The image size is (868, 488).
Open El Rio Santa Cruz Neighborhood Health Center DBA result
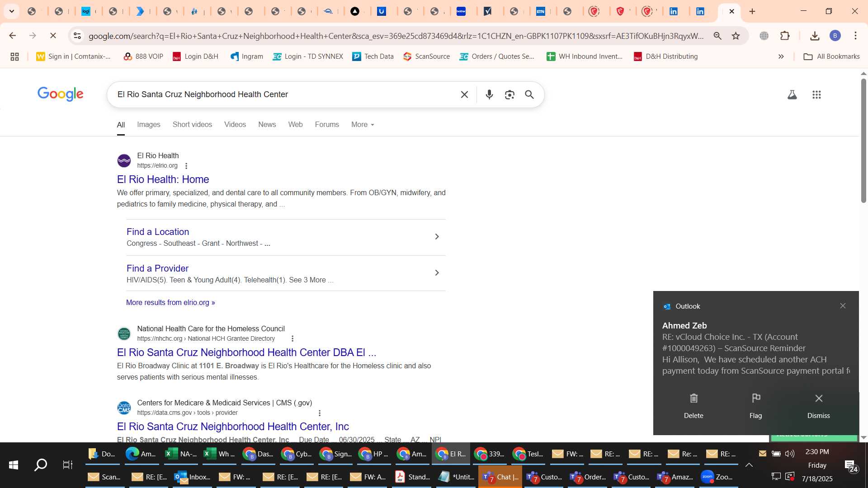[x=246, y=352]
